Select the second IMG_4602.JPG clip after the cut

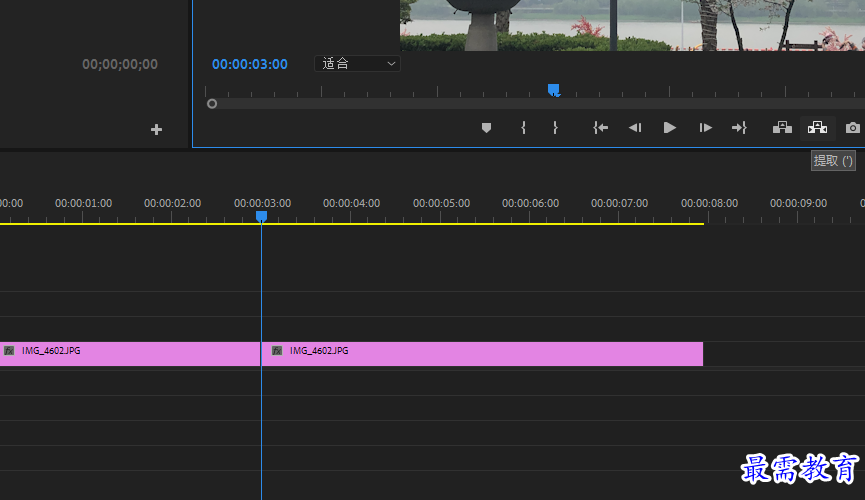[x=482, y=354]
